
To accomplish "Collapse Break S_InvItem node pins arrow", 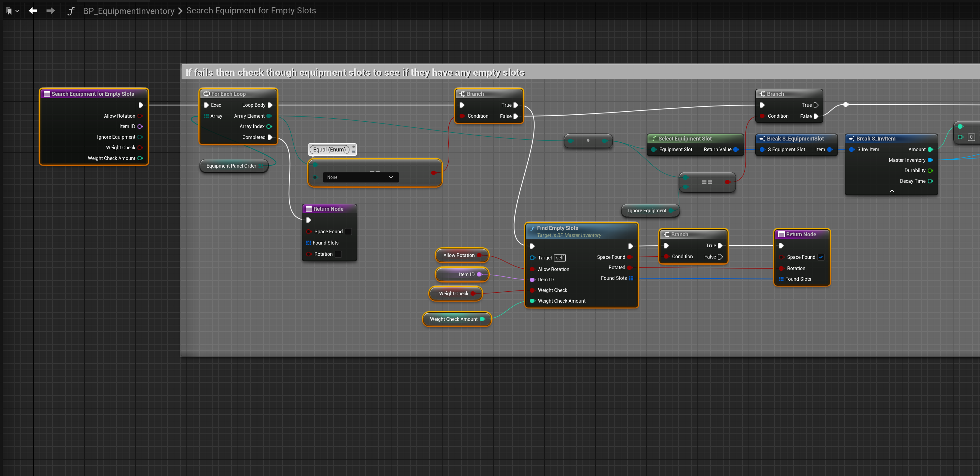I will tap(891, 191).
